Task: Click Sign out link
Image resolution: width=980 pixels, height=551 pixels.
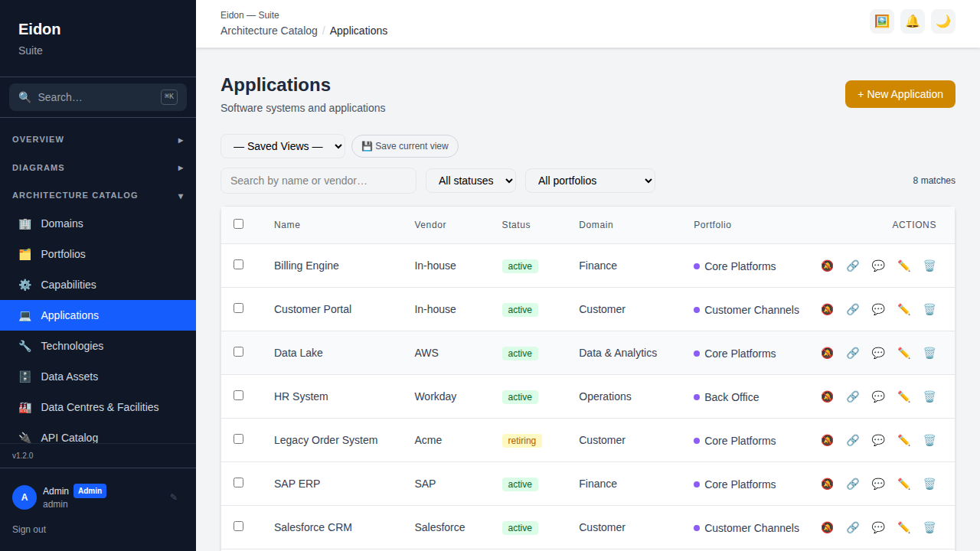Action: coord(29,530)
